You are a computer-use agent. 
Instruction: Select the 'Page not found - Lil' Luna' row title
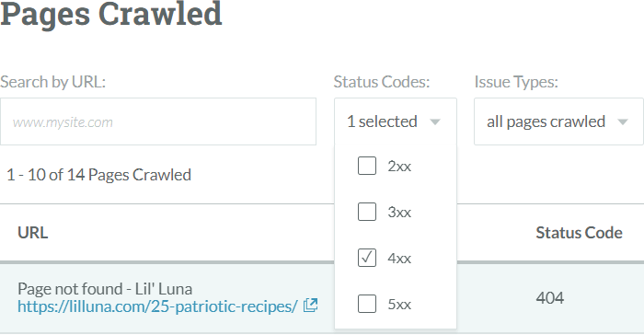click(x=105, y=289)
